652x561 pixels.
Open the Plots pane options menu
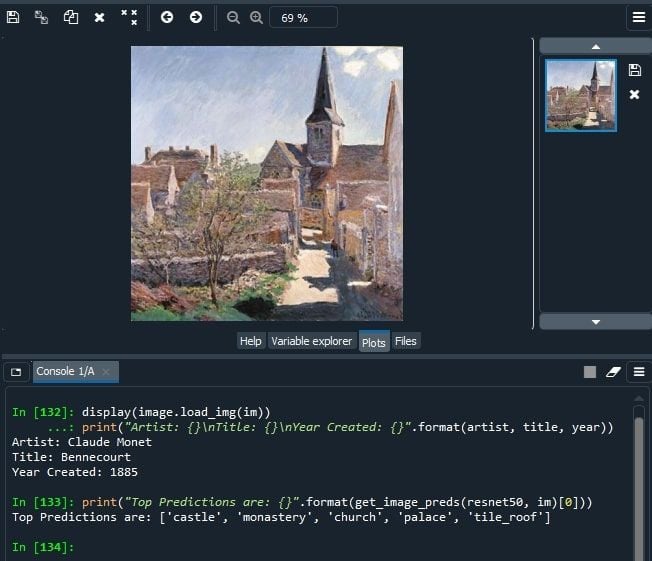pos(638,17)
